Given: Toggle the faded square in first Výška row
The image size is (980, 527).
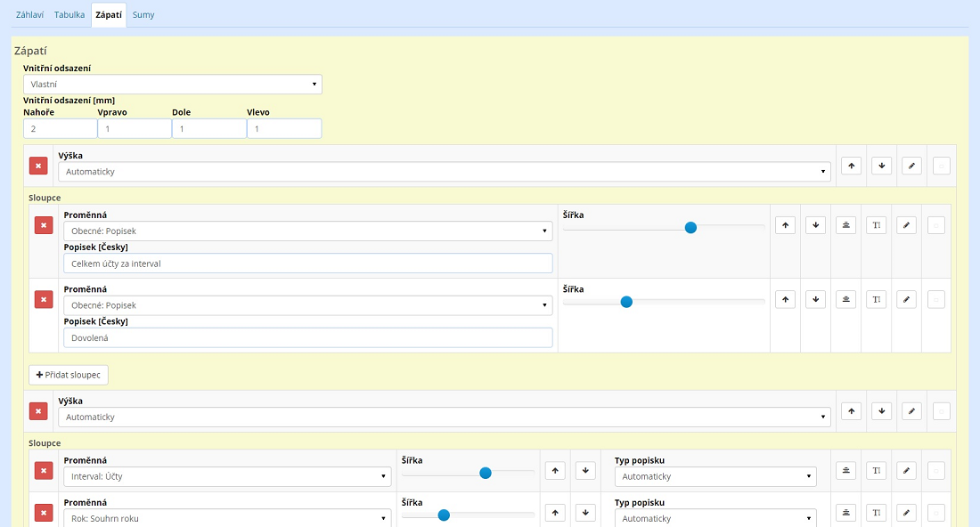Looking at the screenshot, I should (942, 166).
